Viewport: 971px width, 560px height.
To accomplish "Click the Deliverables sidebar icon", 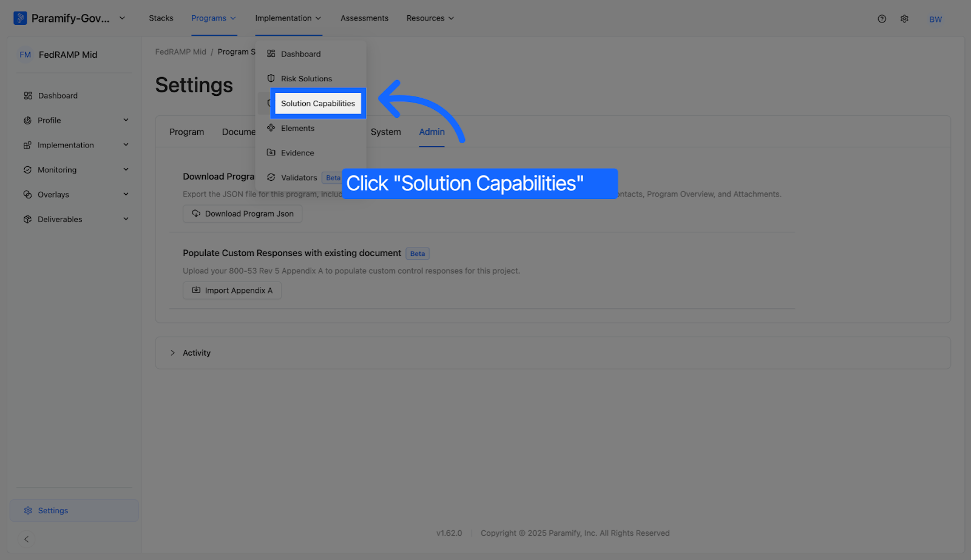I will [27, 220].
